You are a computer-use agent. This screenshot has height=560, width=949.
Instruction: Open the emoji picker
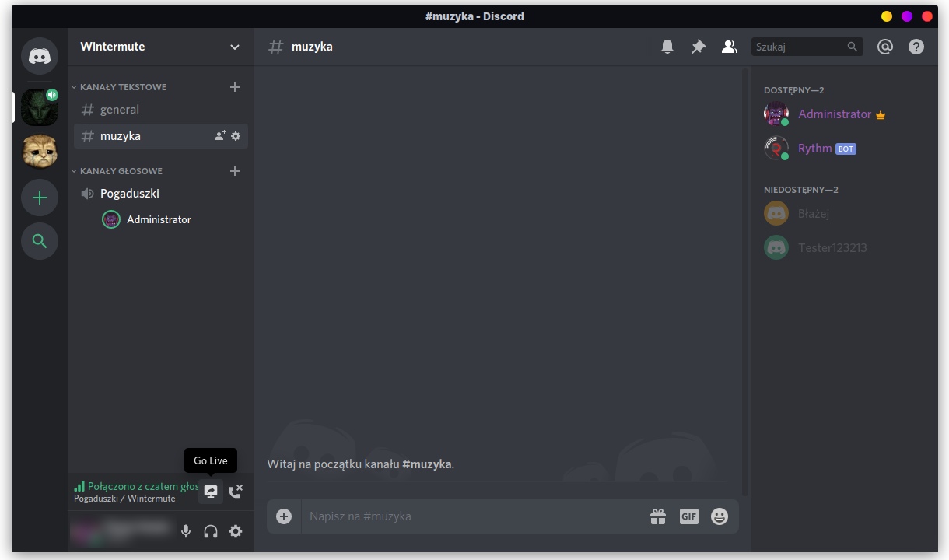point(720,516)
